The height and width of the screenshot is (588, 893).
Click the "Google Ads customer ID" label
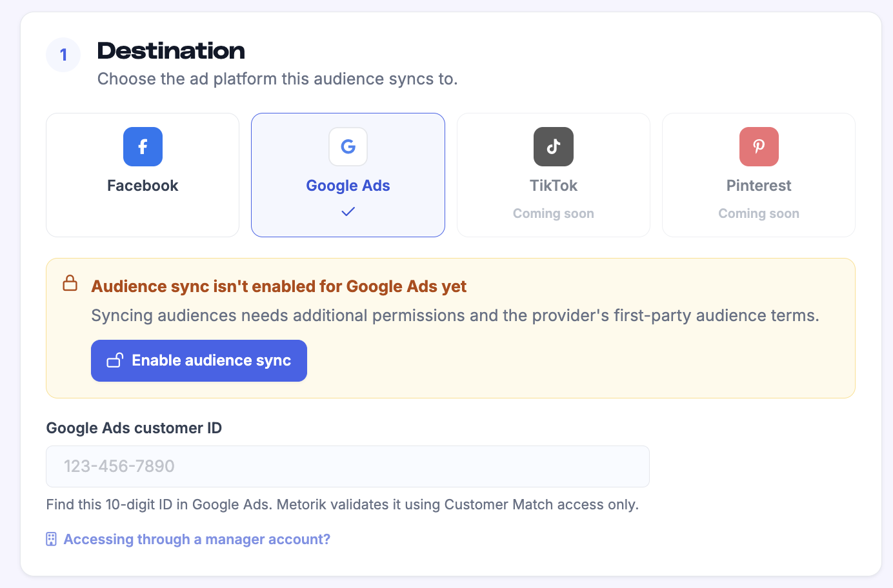click(x=134, y=428)
